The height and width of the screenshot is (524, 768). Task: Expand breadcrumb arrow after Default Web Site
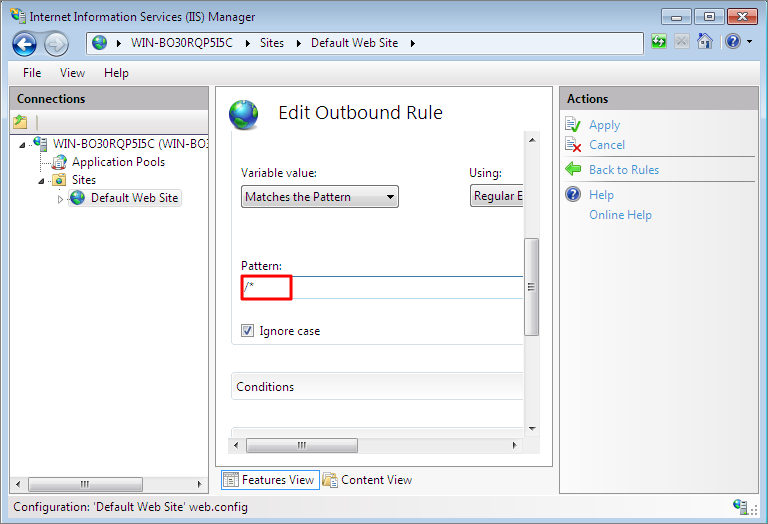(x=413, y=44)
